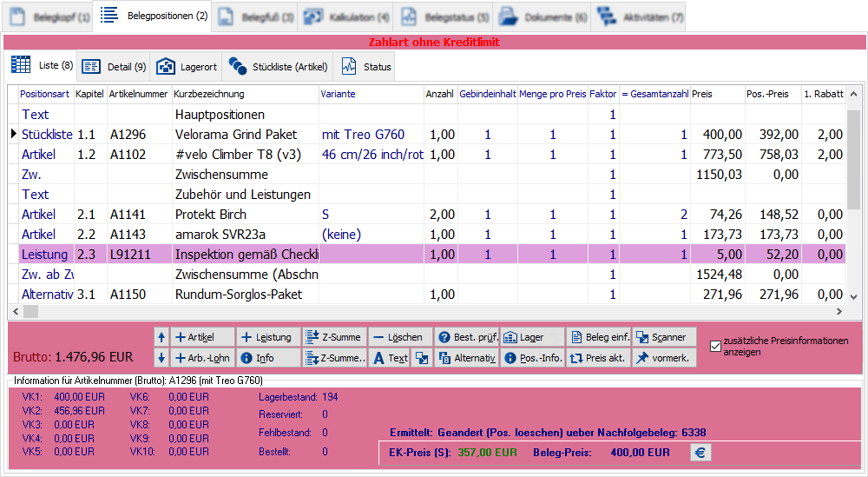Open Pos.-Info. dialog
This screenshot has width=868, height=477.
pos(532,358)
